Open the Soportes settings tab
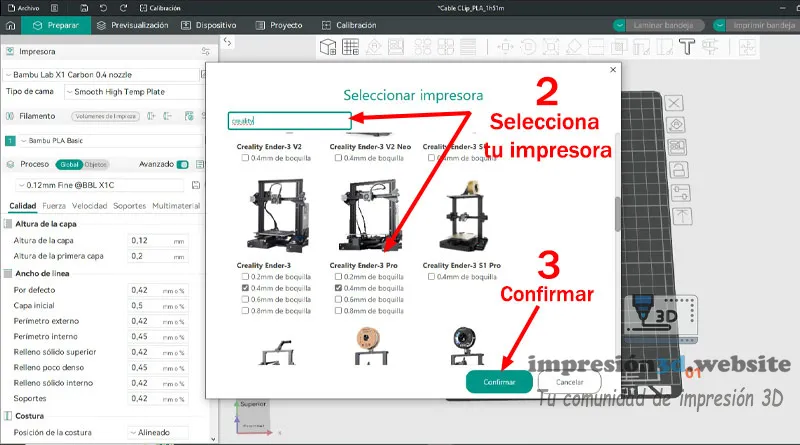 130,206
